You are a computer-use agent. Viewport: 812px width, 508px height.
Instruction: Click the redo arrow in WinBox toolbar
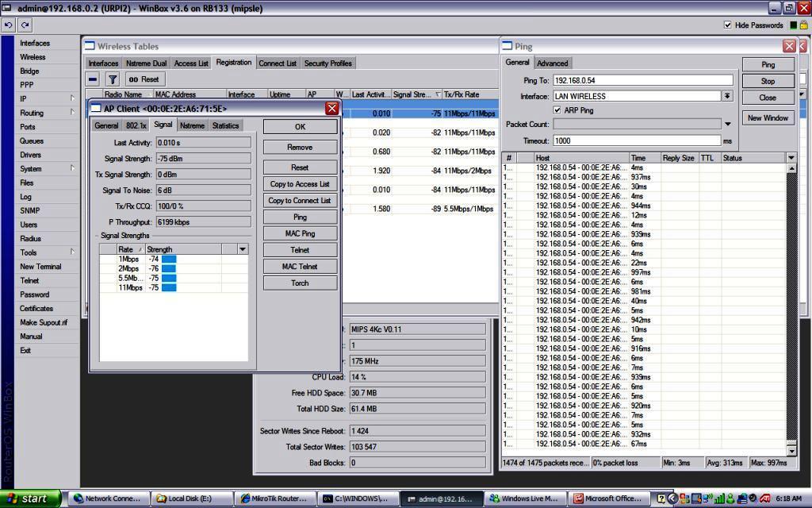(x=25, y=25)
